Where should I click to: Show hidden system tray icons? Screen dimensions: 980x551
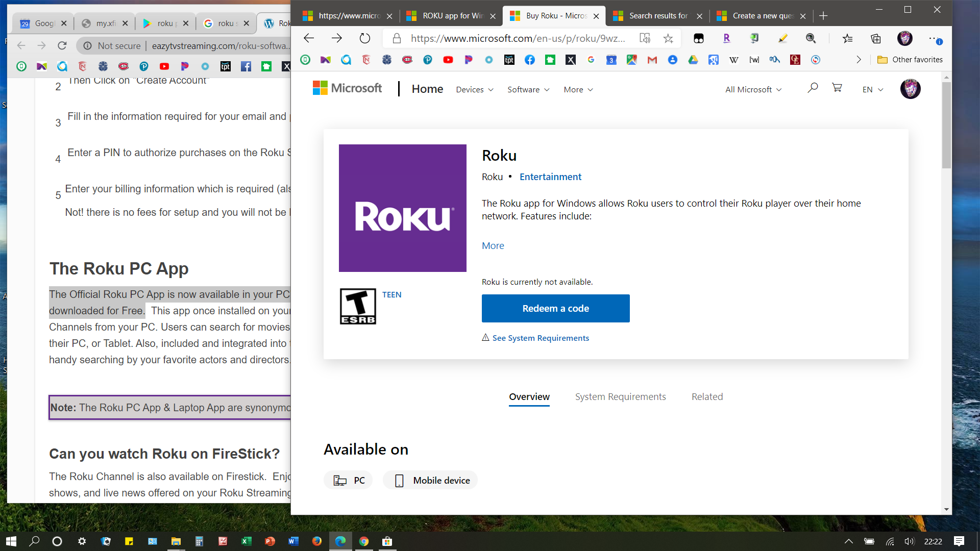(x=848, y=541)
